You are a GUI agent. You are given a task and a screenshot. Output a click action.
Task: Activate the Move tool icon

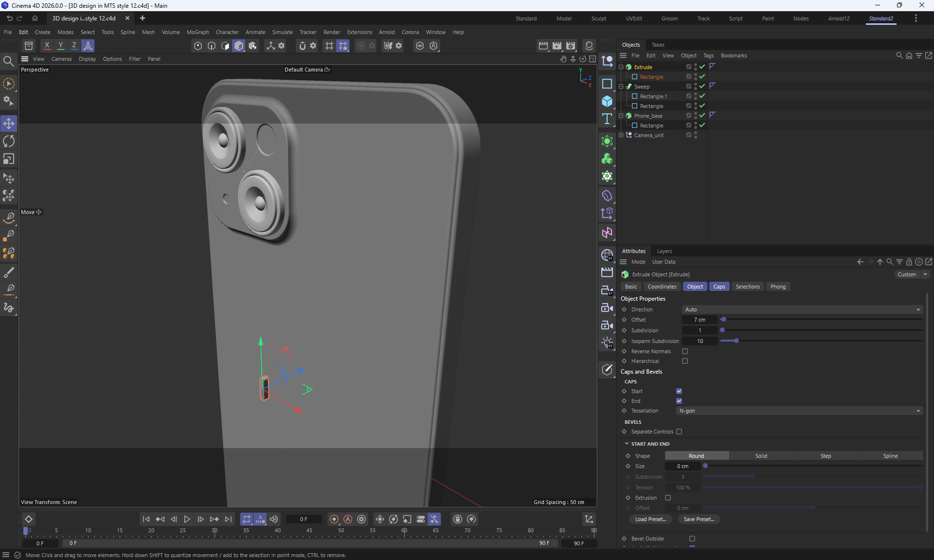pyautogui.click(x=9, y=124)
